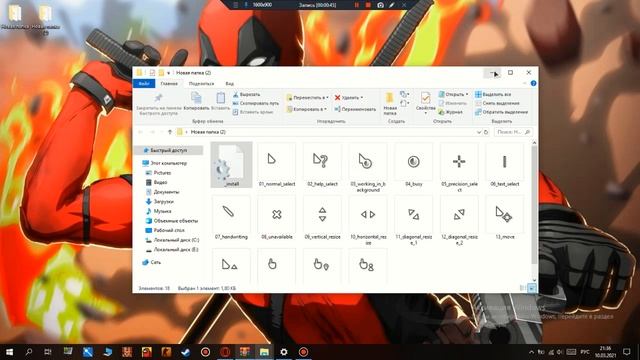The image size is (640, 360).
Task: Select the 03_working_in_background cursor file
Action: pos(368,167)
